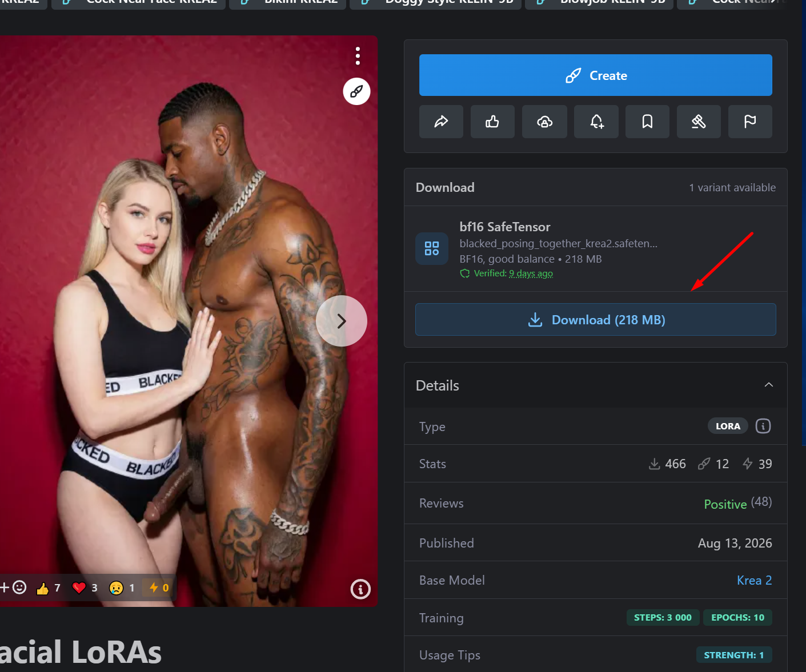Like the model with the thumbs-up button

coord(492,122)
